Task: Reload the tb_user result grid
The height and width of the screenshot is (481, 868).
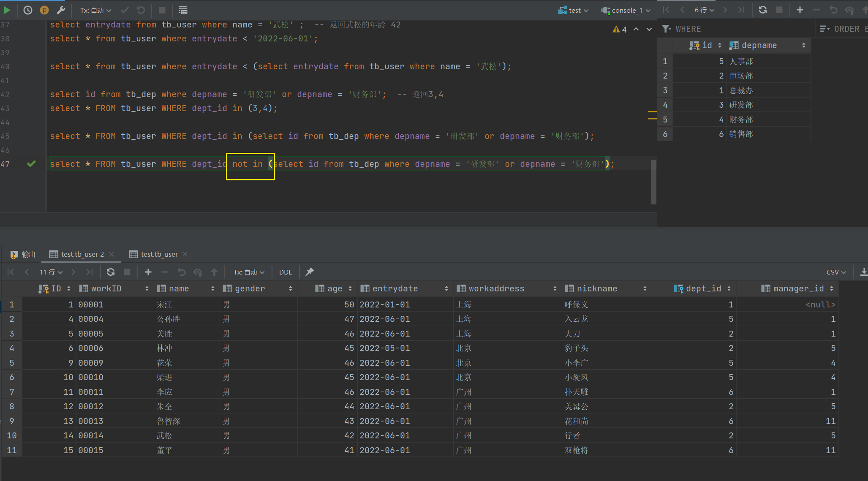Action: 111,272
